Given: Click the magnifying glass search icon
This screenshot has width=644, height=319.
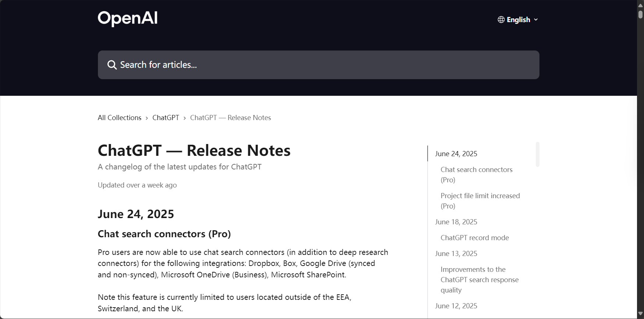Looking at the screenshot, I should coord(112,65).
